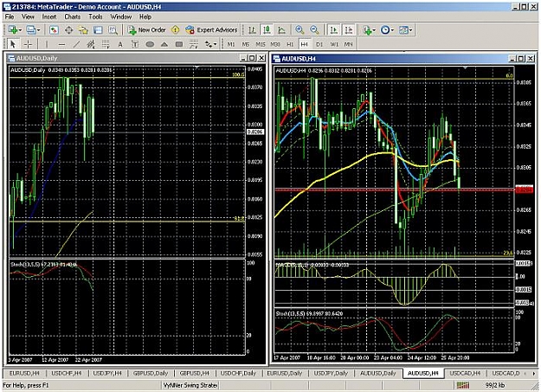
Task: Switch to the GBPUSD,Daily chart tab
Action: coord(151,373)
